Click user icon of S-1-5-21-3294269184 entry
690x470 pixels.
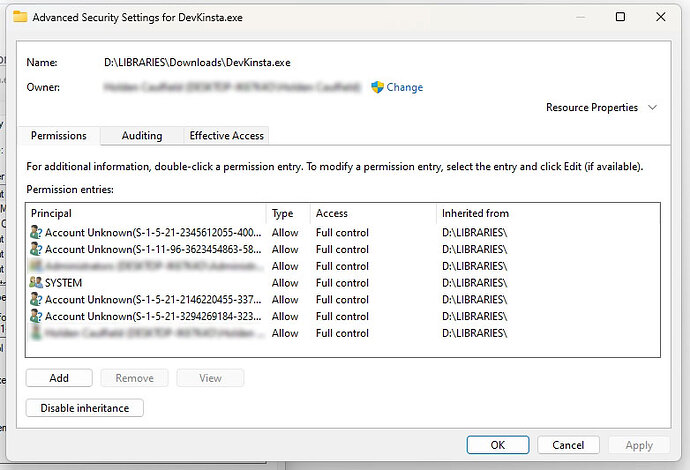[x=36, y=316]
